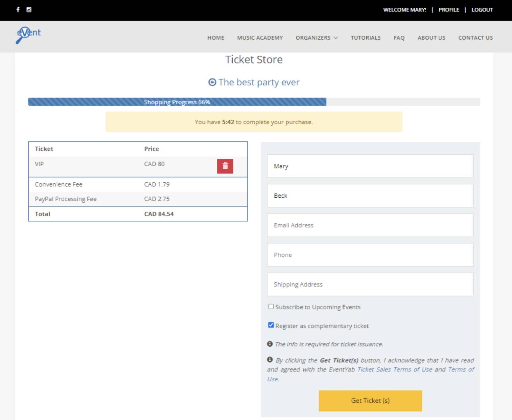The image size is (512, 420).
Task: Click info icon beside ticket issuance note
Action: [270, 344]
